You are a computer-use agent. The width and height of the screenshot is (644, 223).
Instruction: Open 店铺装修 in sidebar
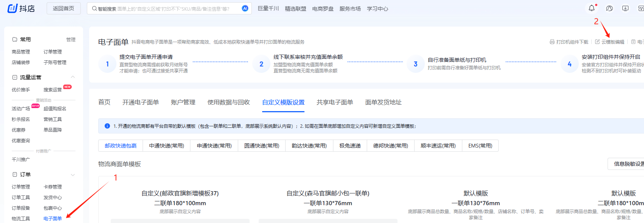point(21,62)
